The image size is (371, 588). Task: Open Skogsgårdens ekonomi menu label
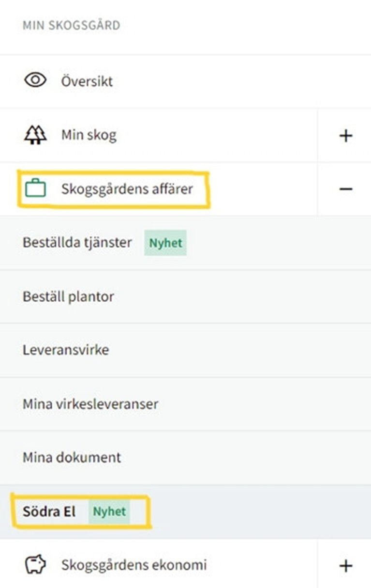[x=134, y=565]
